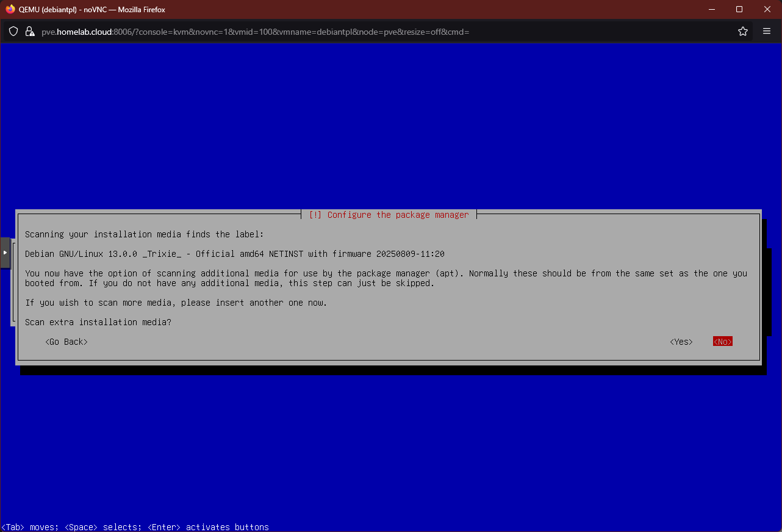Restore down the Firefox window

coord(739,9)
